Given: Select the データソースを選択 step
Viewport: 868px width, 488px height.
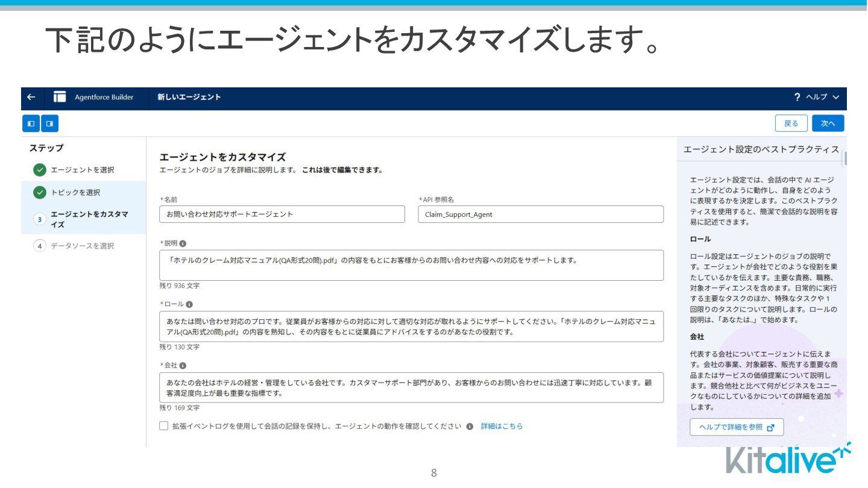Looking at the screenshot, I should point(84,246).
